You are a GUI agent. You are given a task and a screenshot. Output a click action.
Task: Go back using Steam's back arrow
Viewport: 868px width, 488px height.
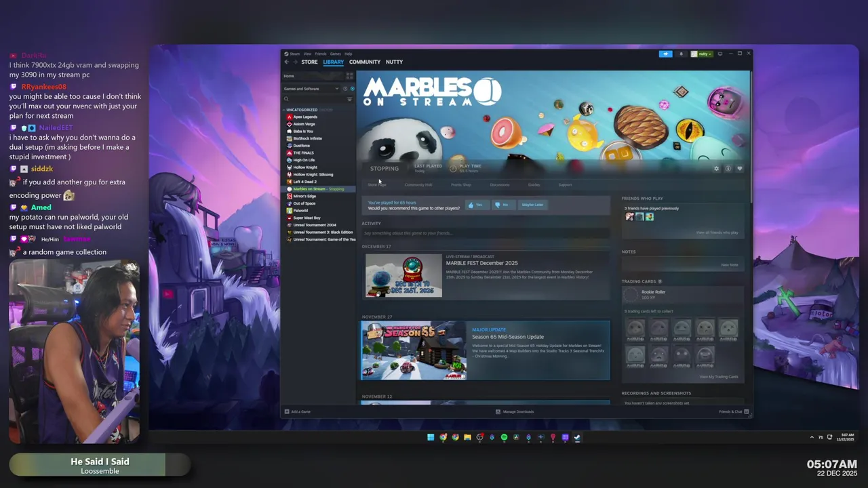click(287, 62)
